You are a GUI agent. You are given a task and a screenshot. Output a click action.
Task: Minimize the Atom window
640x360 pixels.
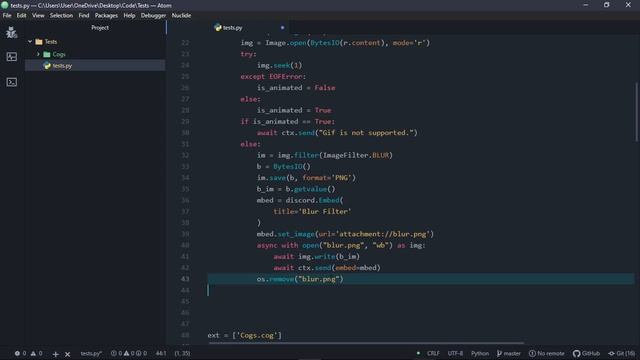pyautogui.click(x=586, y=5)
